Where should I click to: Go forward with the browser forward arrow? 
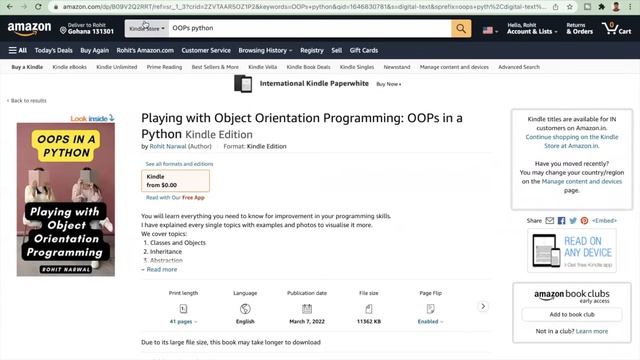click(x=24, y=7)
